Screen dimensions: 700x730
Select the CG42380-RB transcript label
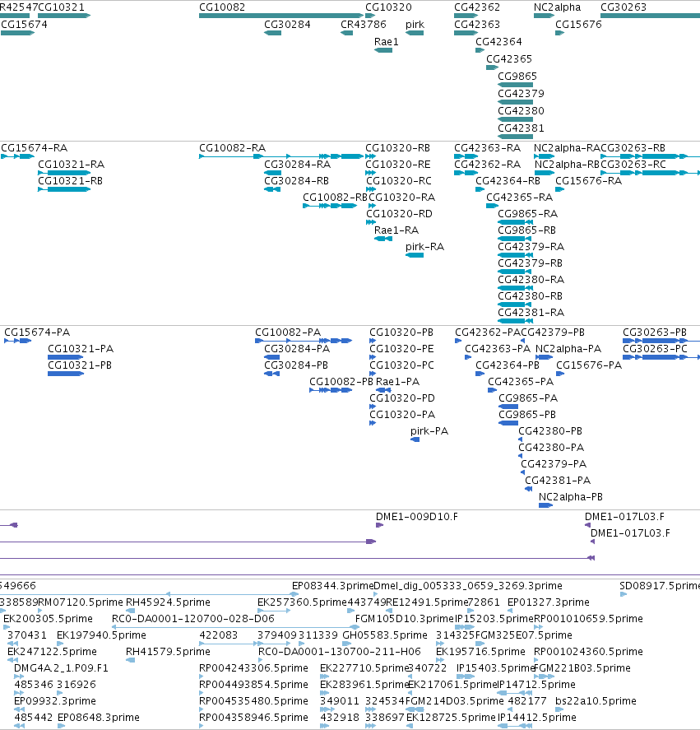pyautogui.click(x=530, y=296)
